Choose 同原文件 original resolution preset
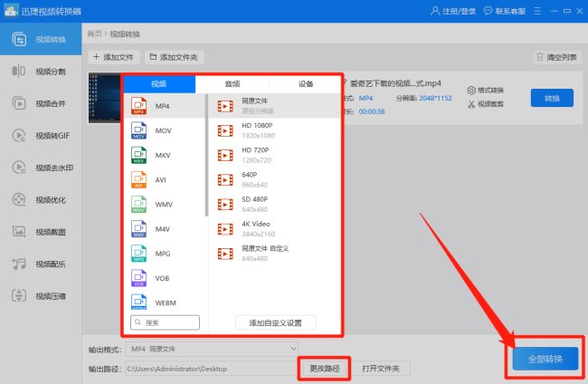 tap(274, 106)
